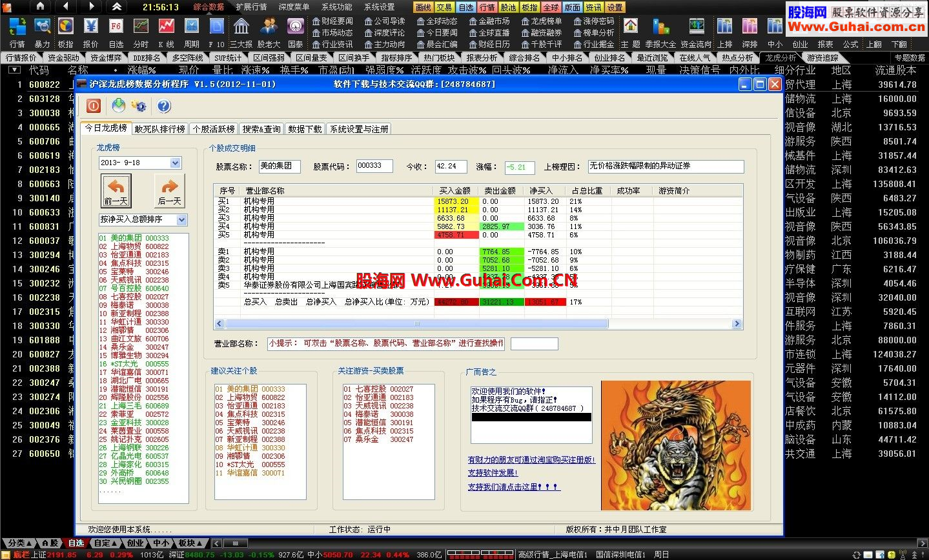Viewport: 929px width, 560px height.
Task: Click the 支持我们请点击这里 link
Action: pos(514,487)
